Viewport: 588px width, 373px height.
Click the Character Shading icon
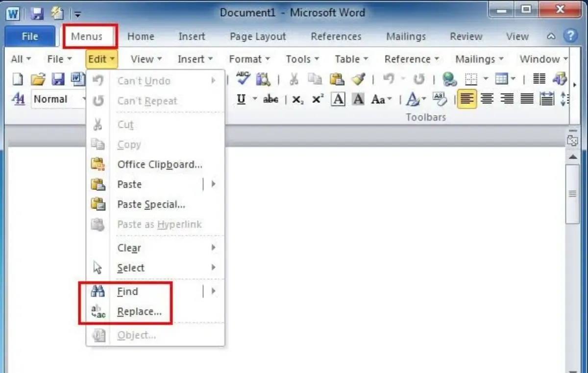pos(359,99)
